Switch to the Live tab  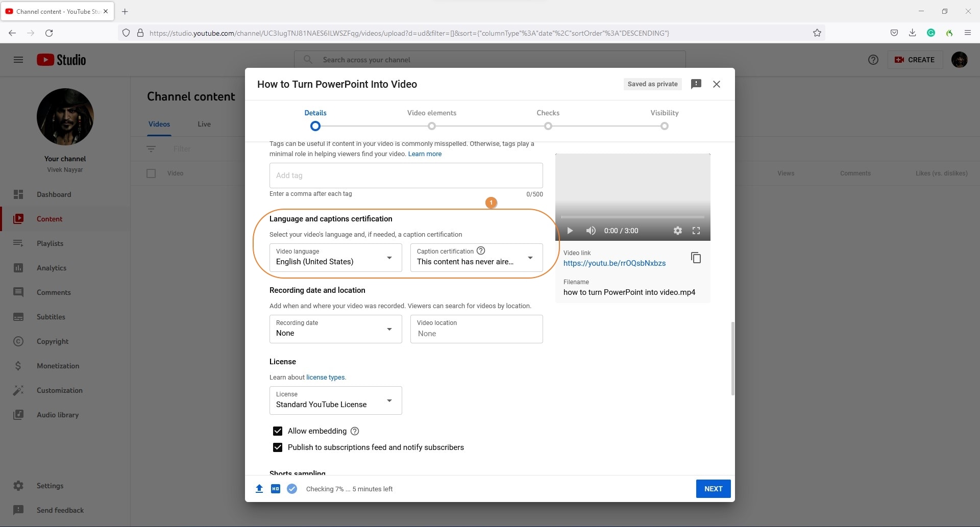(x=204, y=124)
